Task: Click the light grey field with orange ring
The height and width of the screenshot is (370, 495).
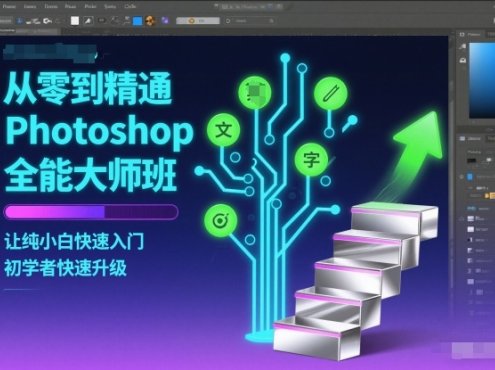Action: [198, 21]
